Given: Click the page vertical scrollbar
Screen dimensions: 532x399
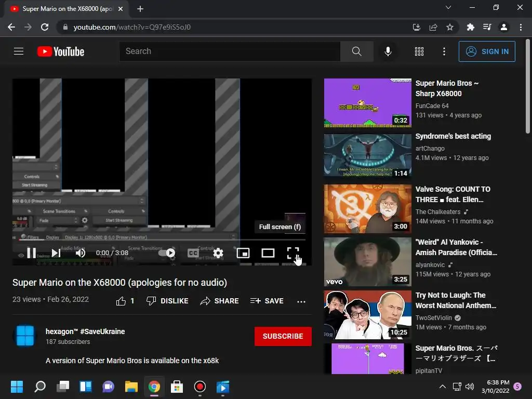Looking at the screenshot, I should pyautogui.click(x=528, y=87).
